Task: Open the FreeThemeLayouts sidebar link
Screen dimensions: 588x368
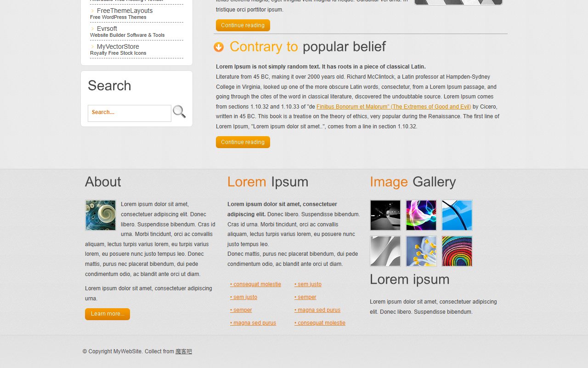Action: coord(124,11)
